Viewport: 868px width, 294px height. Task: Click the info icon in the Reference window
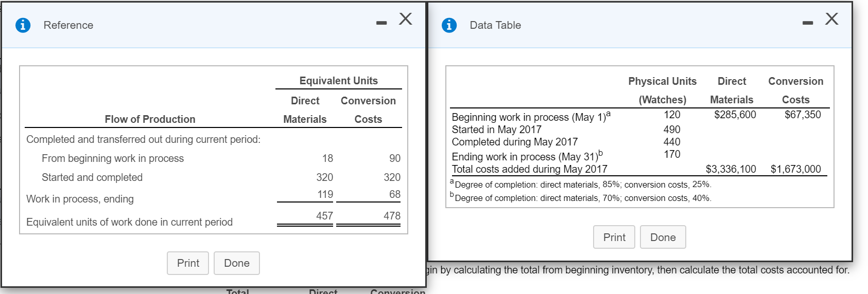pos(23,25)
